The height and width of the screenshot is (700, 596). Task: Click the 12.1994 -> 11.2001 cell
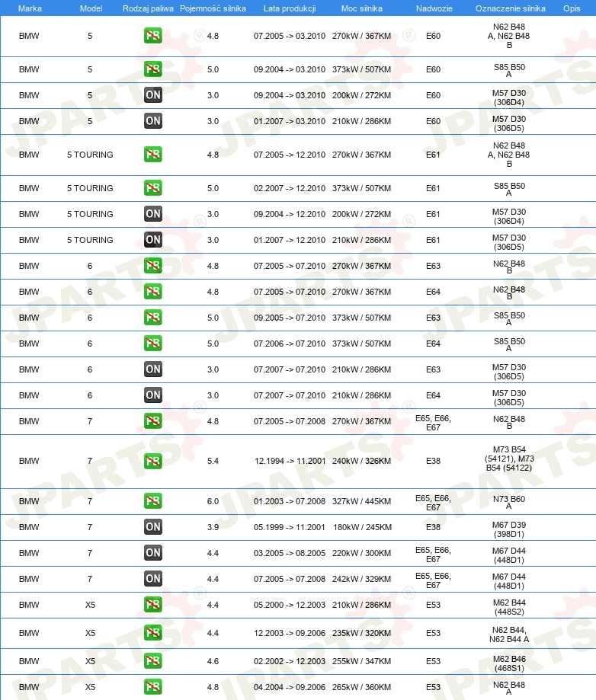(x=290, y=461)
